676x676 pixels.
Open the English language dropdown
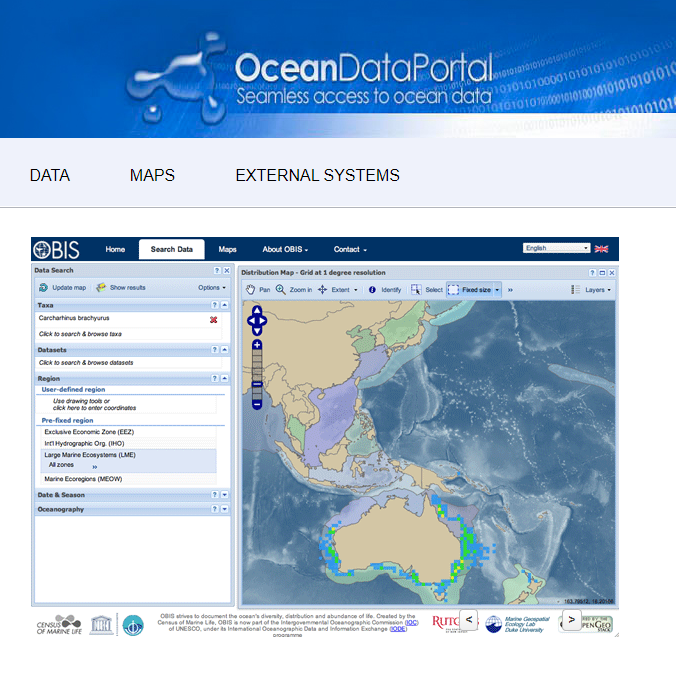(x=557, y=248)
